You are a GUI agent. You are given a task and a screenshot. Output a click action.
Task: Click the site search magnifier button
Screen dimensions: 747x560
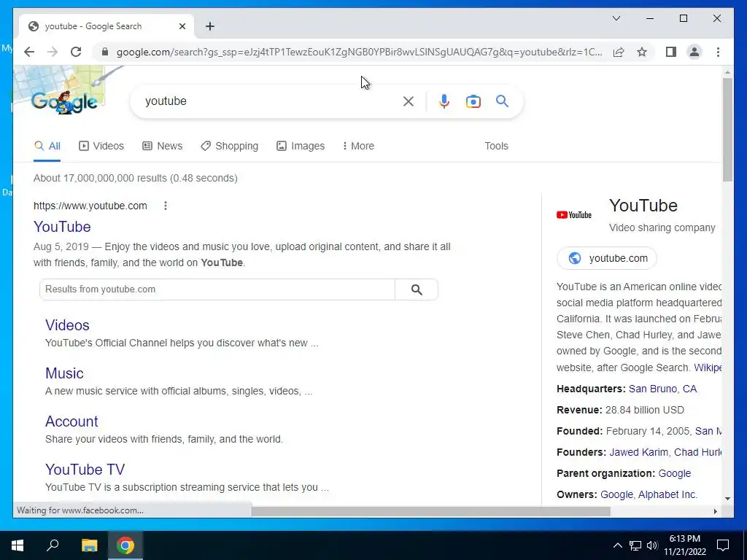point(417,289)
